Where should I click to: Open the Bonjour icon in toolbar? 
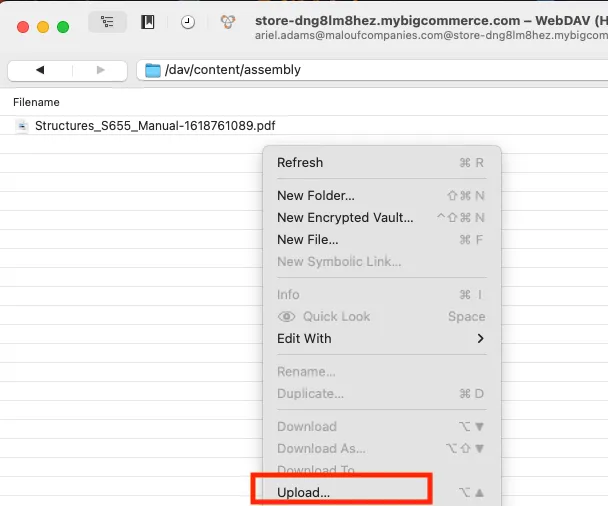click(x=228, y=22)
